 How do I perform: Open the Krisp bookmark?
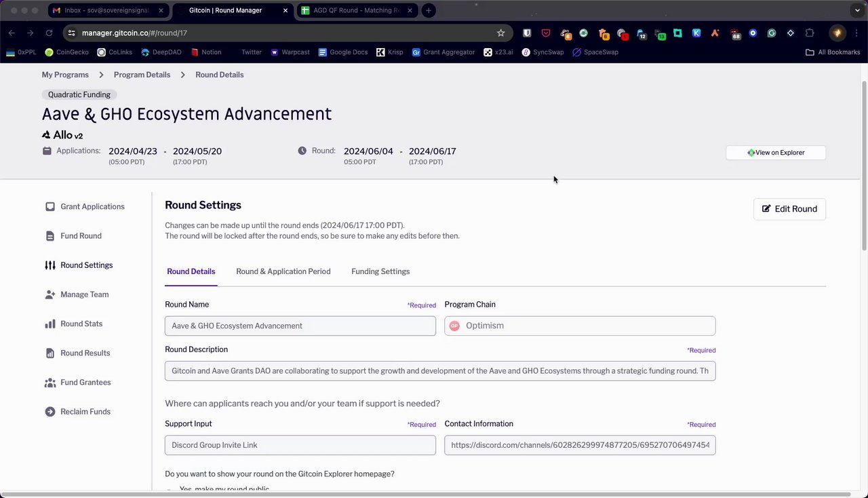pyautogui.click(x=390, y=52)
